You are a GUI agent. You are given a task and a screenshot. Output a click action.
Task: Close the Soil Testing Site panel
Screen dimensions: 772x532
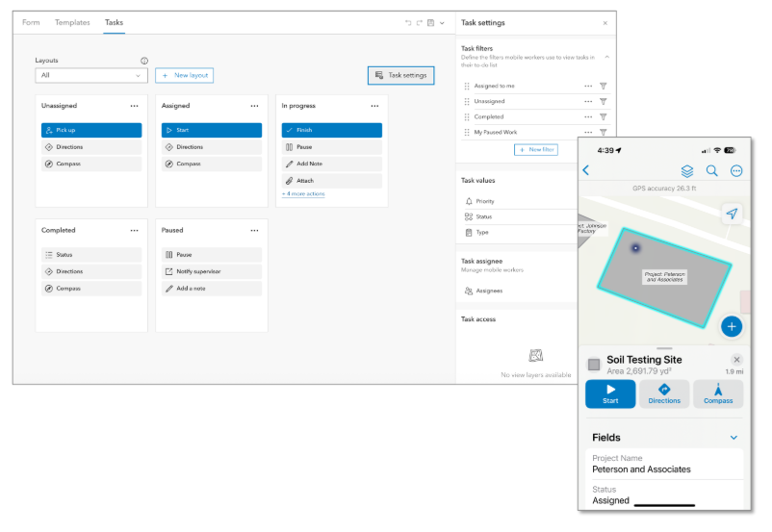736,360
